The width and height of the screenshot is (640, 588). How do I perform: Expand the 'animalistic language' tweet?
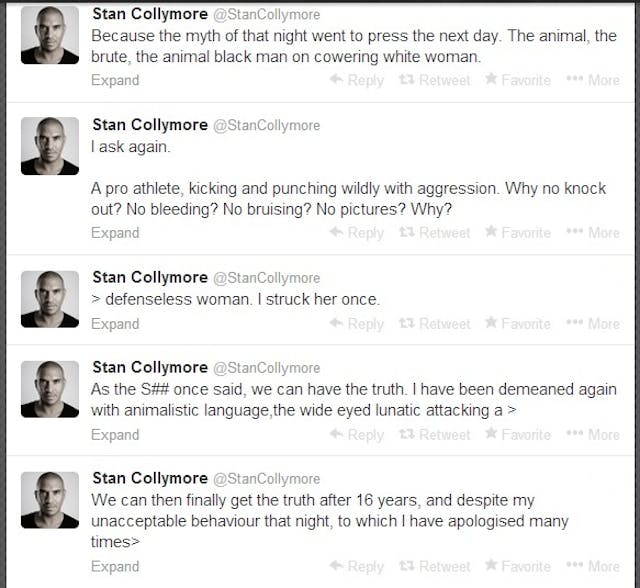(115, 435)
